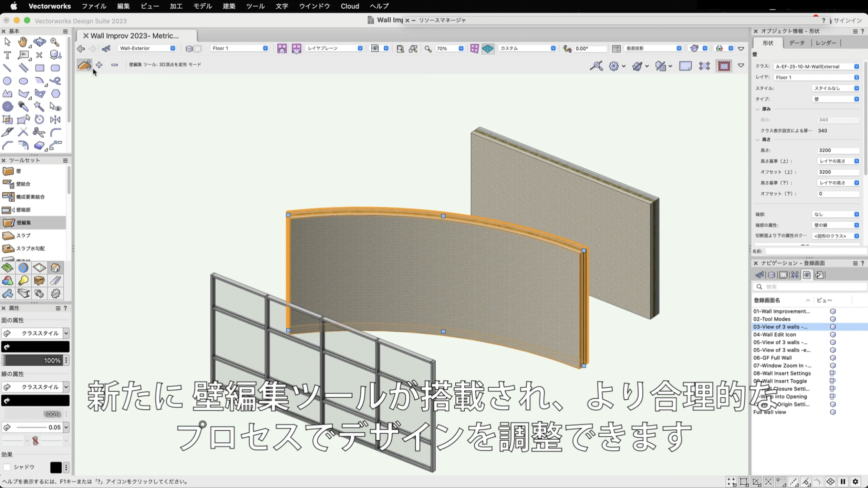This screenshot has height=488, width=868.
Task: Select the Rotate tool
Action: click(39, 119)
